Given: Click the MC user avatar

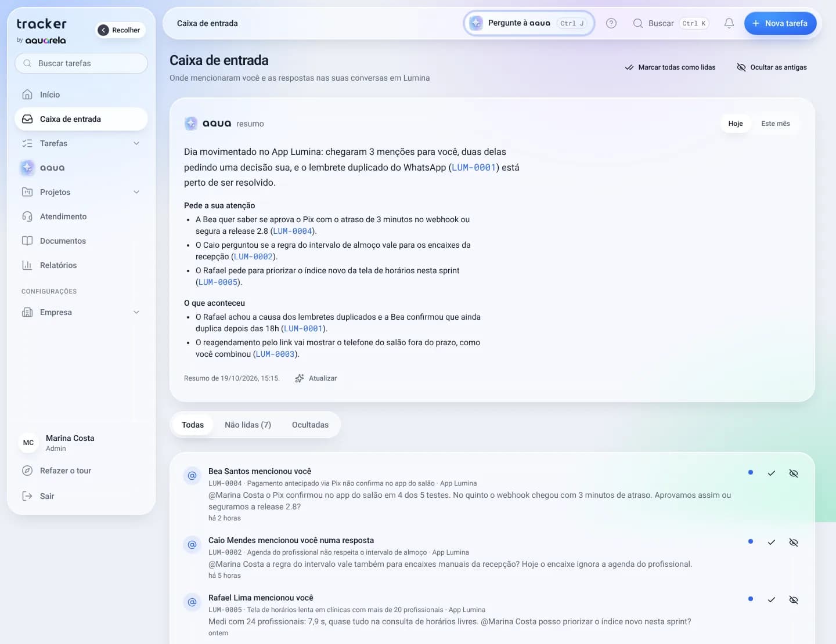Looking at the screenshot, I should coord(28,443).
